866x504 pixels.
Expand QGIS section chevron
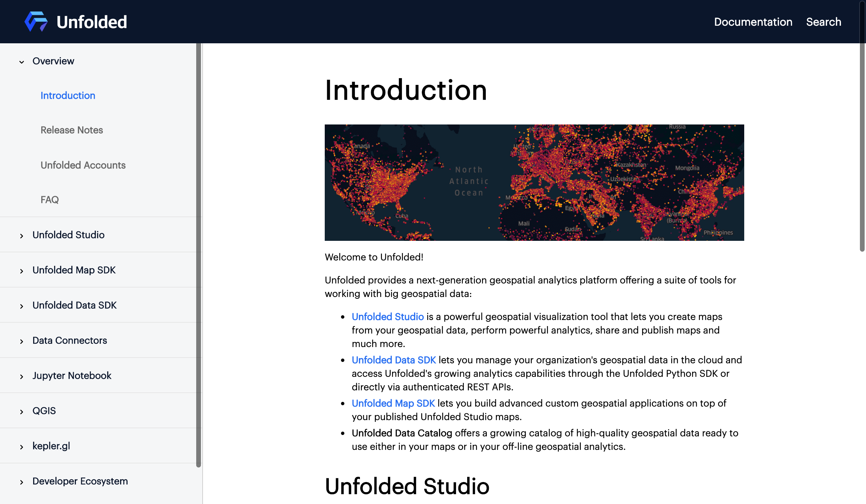point(22,412)
